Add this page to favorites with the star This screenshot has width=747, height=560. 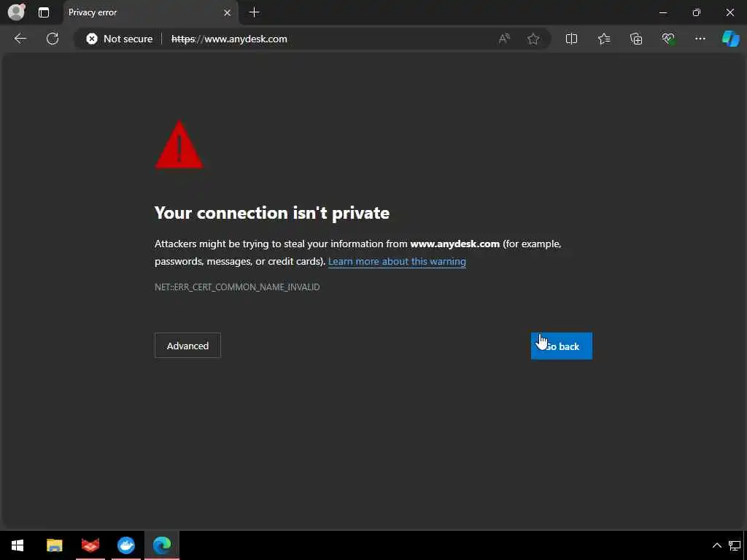click(533, 39)
